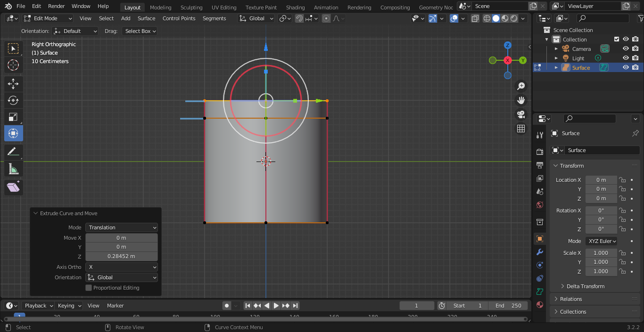Viewport: 644px width, 332px height.
Task: Select the Measure tool
Action: click(13, 169)
